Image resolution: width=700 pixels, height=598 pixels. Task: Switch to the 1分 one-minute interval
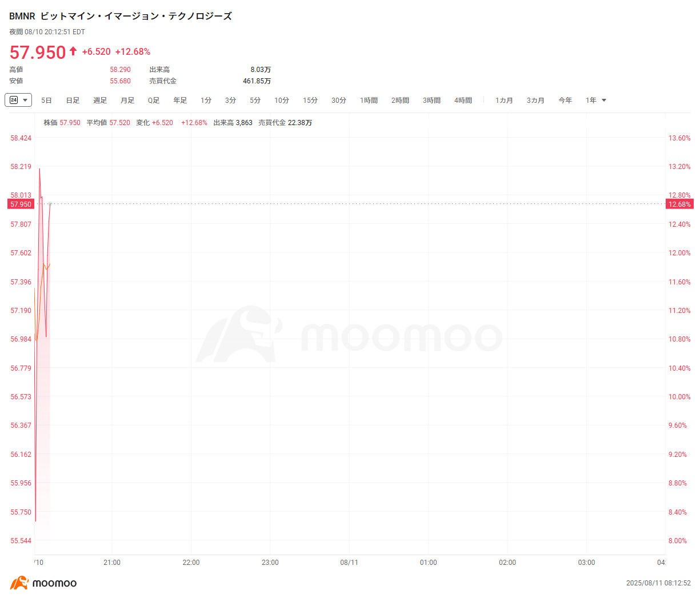click(x=206, y=100)
